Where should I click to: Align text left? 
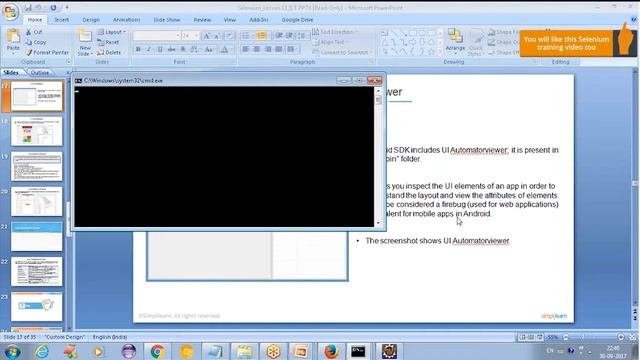(x=246, y=49)
